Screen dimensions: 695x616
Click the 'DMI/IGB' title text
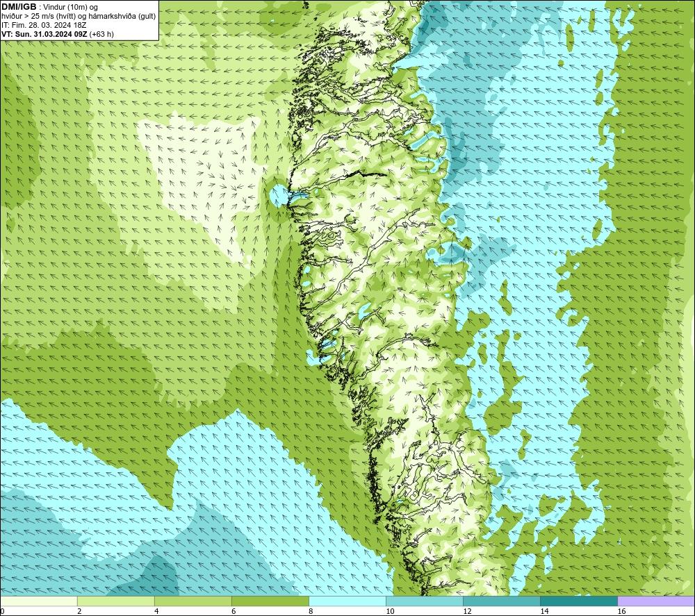coord(19,7)
